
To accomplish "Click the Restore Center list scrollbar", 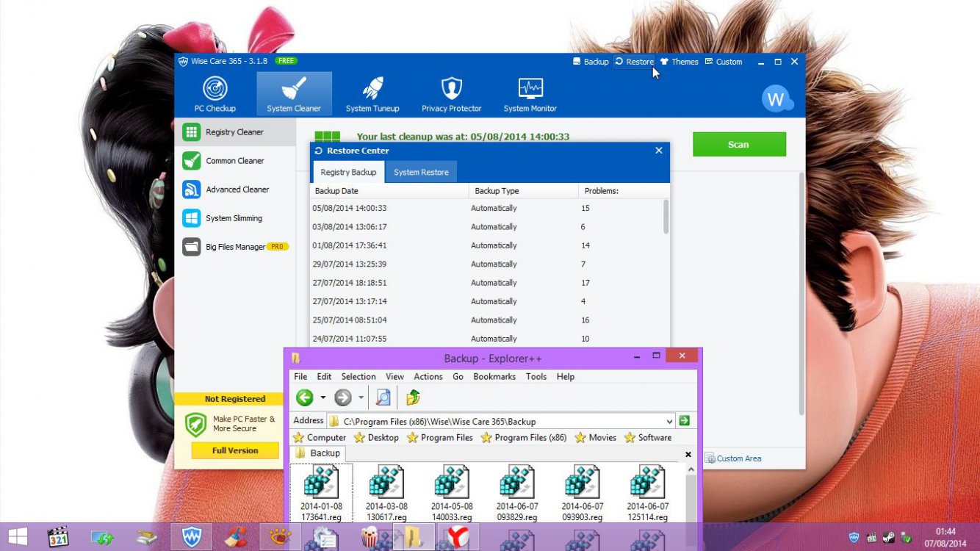I will coord(666,217).
